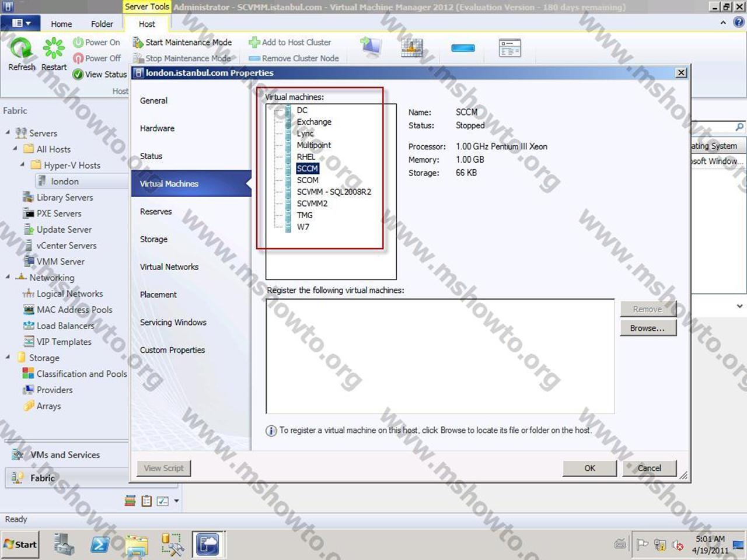
Task: Click Stop Maintenance Mode
Action: [x=182, y=58]
